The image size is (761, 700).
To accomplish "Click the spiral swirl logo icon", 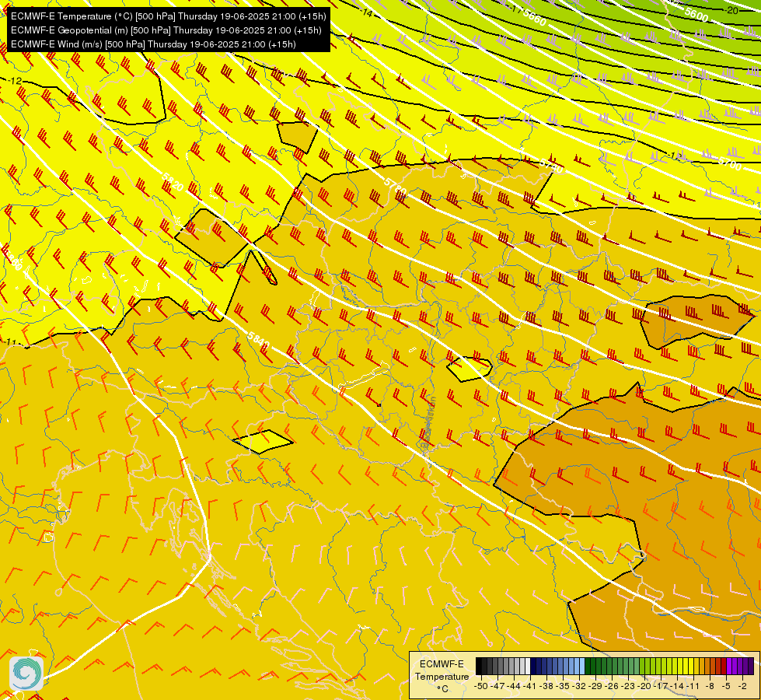I will [x=26, y=673].
